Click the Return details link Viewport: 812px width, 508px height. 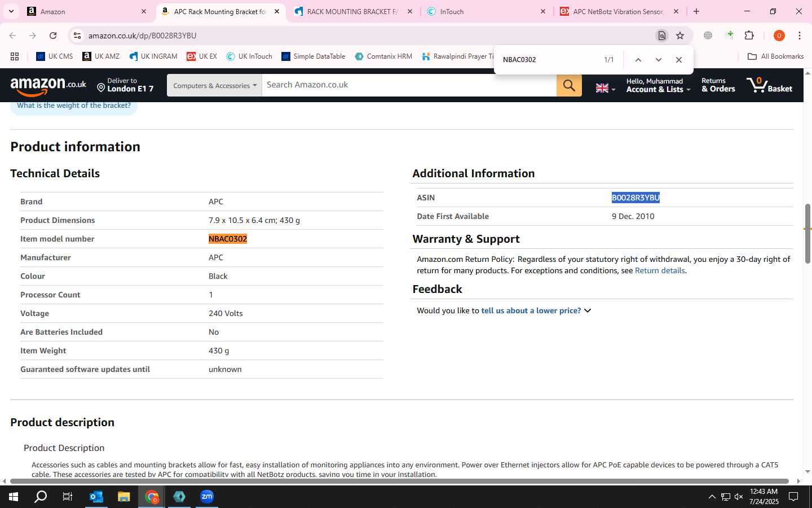pyautogui.click(x=660, y=270)
